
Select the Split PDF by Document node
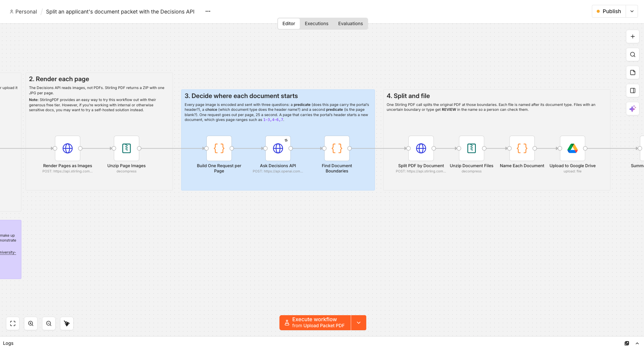421,148
